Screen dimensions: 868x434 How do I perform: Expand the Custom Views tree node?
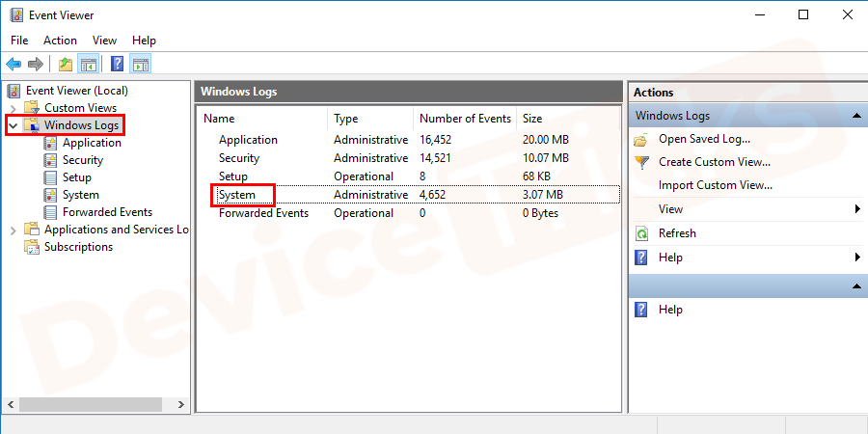pyautogui.click(x=14, y=108)
